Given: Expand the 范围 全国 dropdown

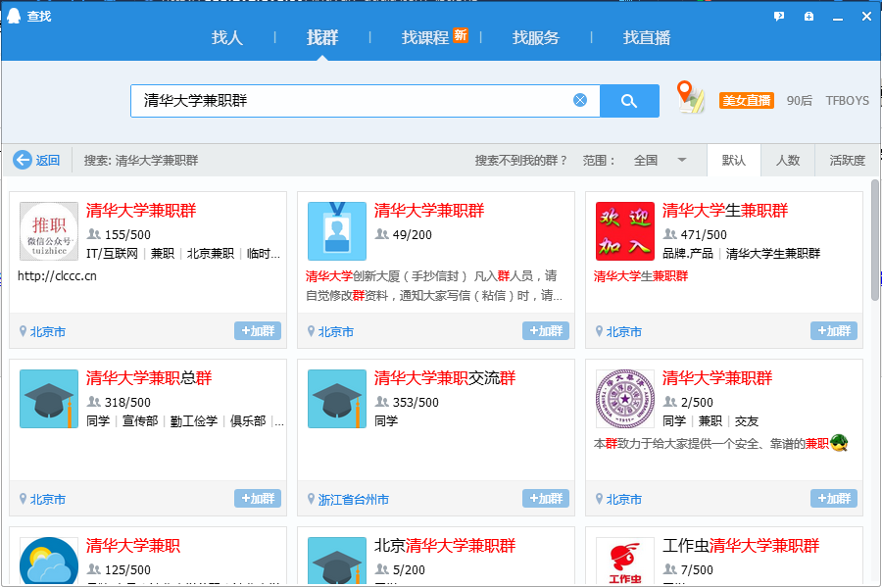Looking at the screenshot, I should pos(660,161).
